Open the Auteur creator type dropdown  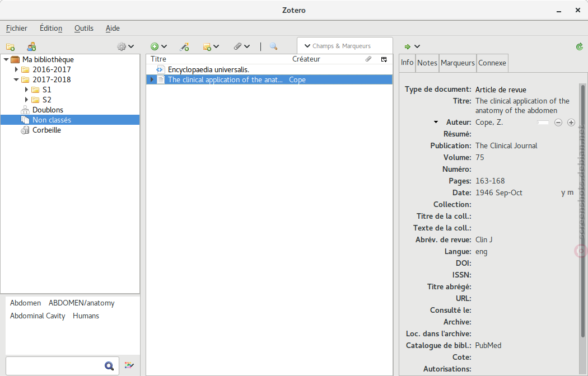pyautogui.click(x=436, y=122)
